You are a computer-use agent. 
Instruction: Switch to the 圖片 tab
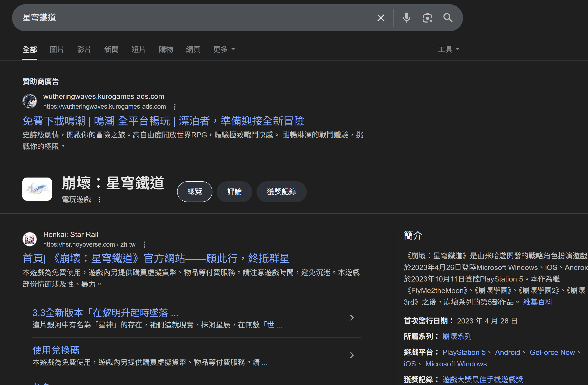[x=57, y=50]
